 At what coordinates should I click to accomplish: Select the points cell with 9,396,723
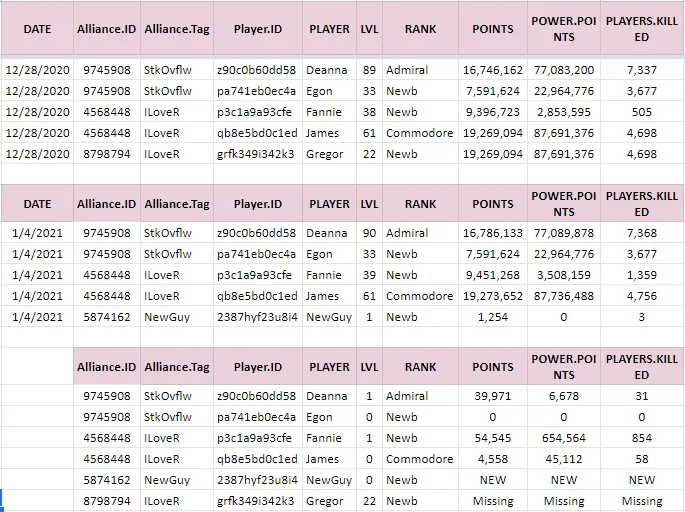click(493, 112)
